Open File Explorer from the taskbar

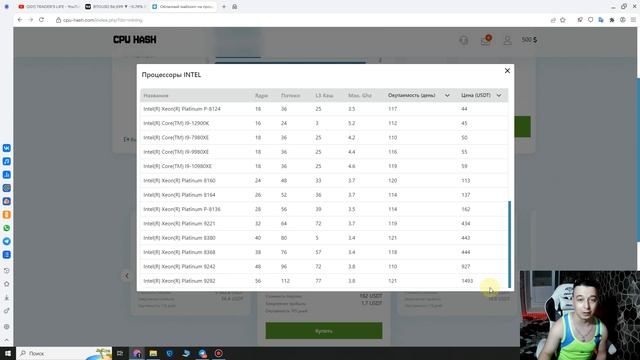pos(153,353)
